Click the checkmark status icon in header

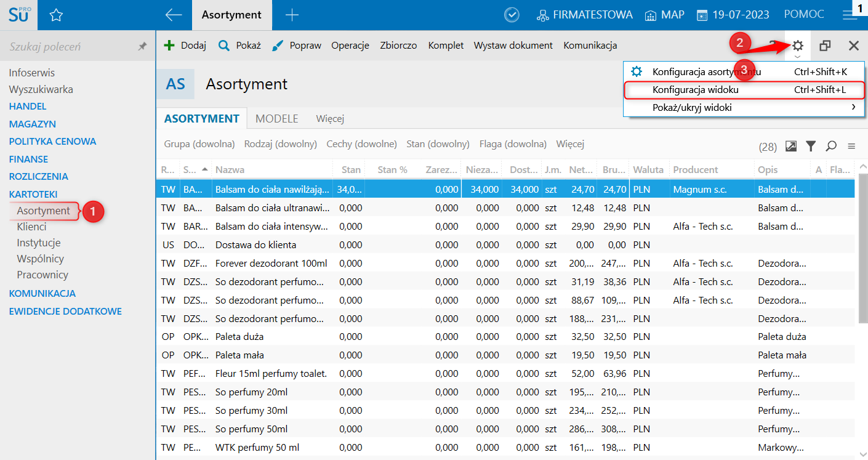pyautogui.click(x=512, y=15)
